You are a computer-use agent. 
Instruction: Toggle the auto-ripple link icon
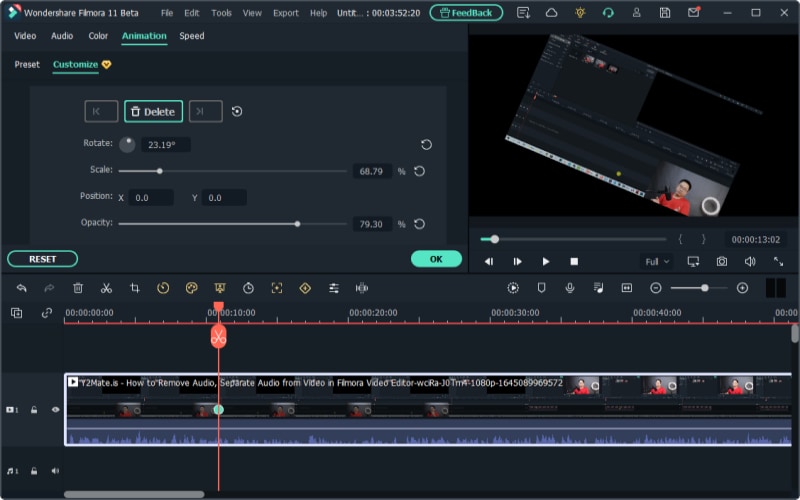click(x=46, y=313)
